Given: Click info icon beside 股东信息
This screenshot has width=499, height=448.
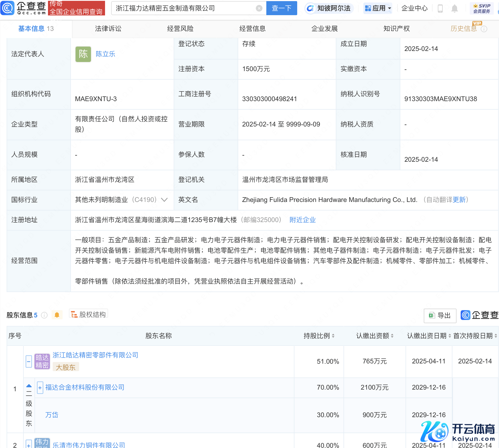Looking at the screenshot, I should pyautogui.click(x=44, y=315).
